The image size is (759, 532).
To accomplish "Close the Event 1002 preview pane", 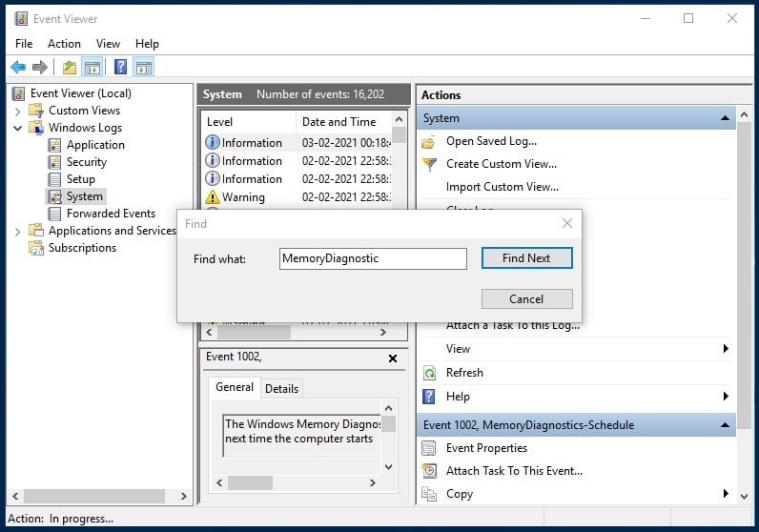I will [x=393, y=358].
